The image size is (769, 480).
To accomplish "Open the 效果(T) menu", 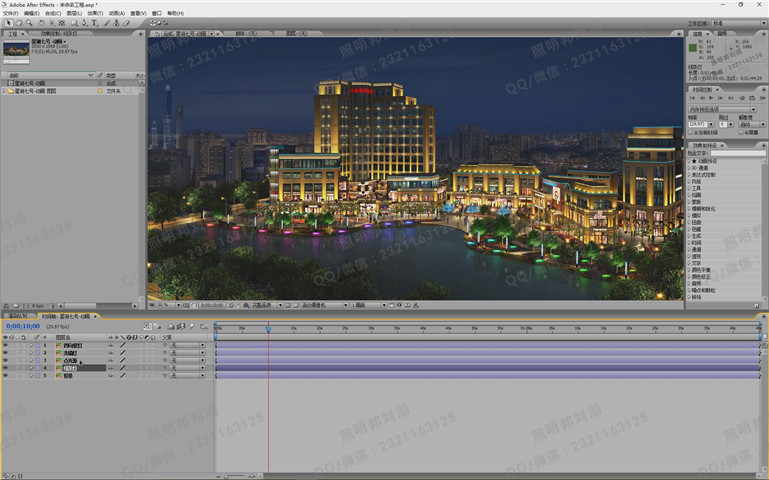I will click(x=95, y=13).
